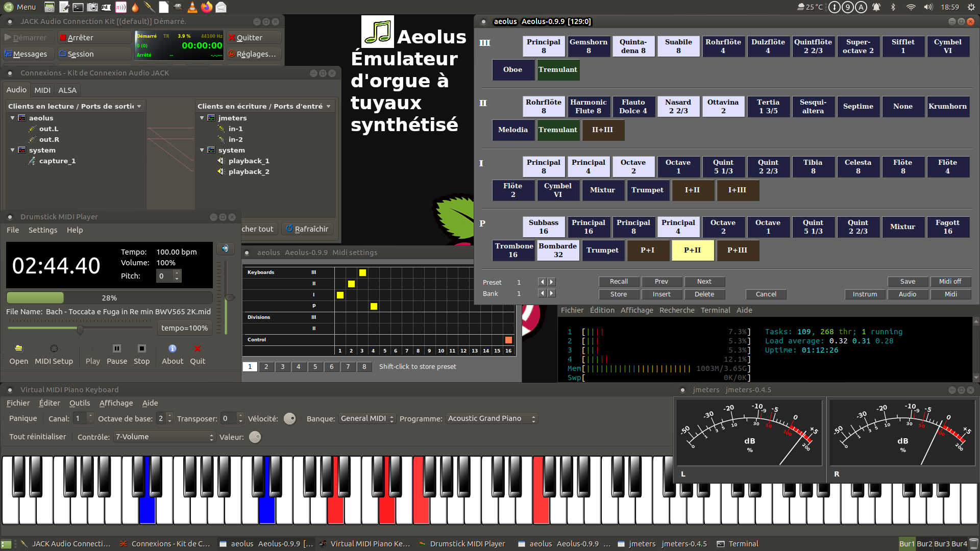980x551 pixels.
Task: Click the tempo slider in Drumstick
Action: point(80,329)
